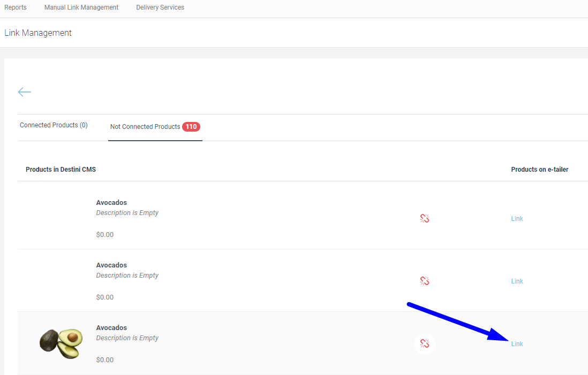Image resolution: width=588 pixels, height=375 pixels.
Task: Click Link for the second Avocados product
Action: [517, 281]
